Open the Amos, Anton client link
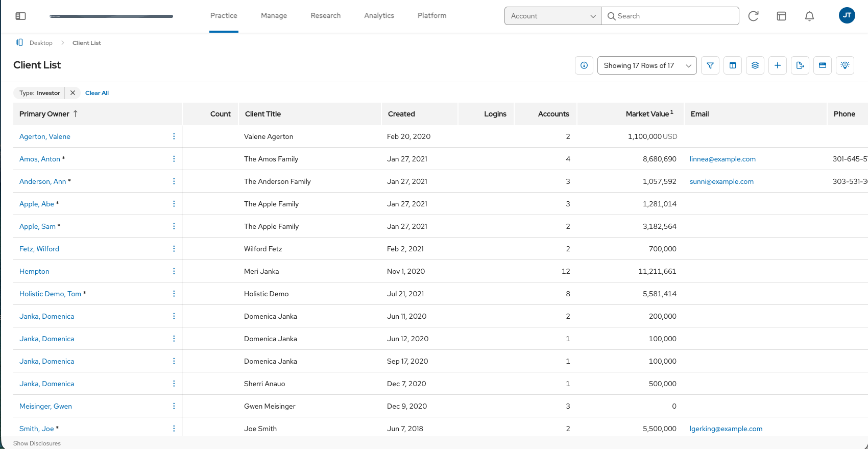This screenshot has height=449, width=868. [40, 159]
